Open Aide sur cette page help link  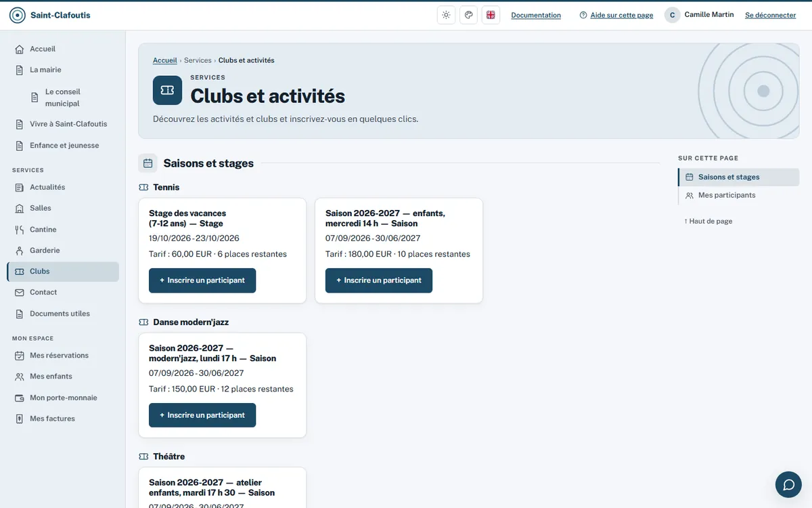pos(616,15)
